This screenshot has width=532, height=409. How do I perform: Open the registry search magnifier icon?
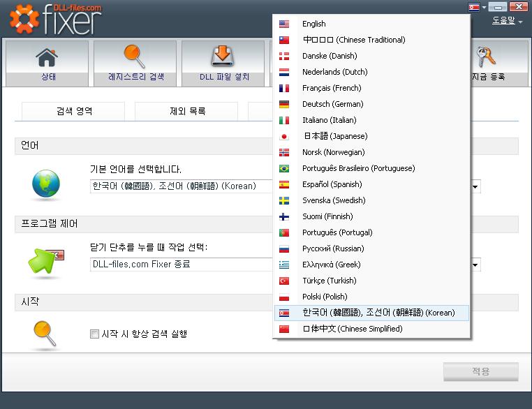[x=135, y=57]
